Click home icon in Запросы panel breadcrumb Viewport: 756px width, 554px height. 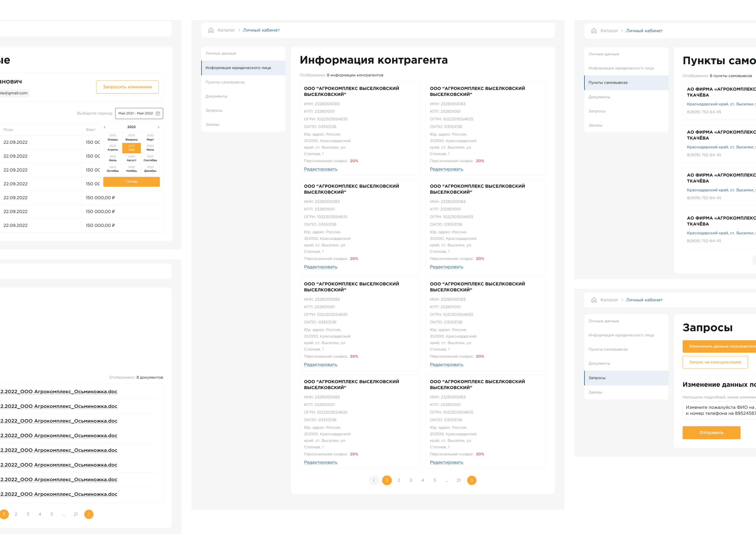[594, 300]
